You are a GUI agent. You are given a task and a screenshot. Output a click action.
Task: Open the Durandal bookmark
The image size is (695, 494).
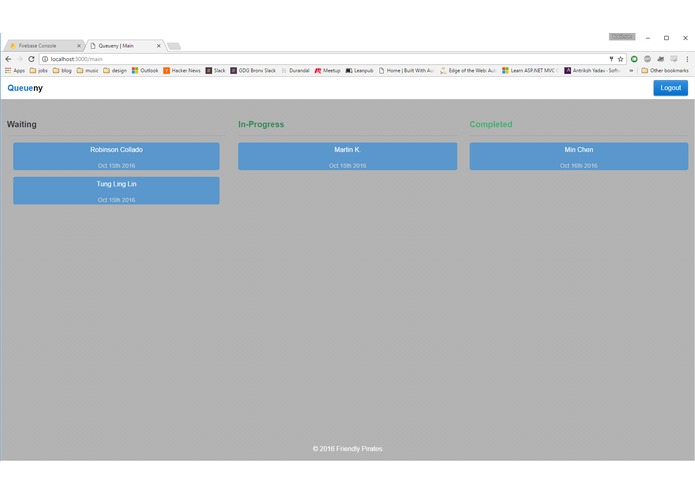pos(295,70)
